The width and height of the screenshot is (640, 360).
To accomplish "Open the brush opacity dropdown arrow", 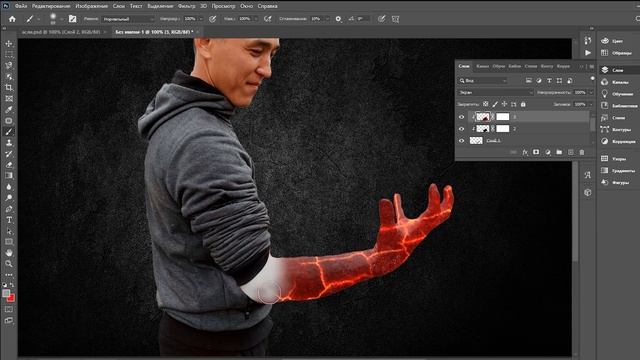I will pos(200,19).
